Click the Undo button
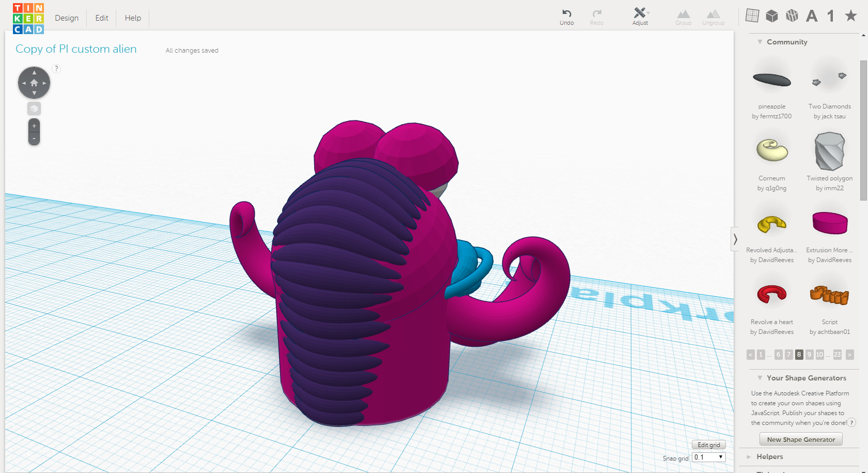Image resolution: width=868 pixels, height=473 pixels. 567,17
